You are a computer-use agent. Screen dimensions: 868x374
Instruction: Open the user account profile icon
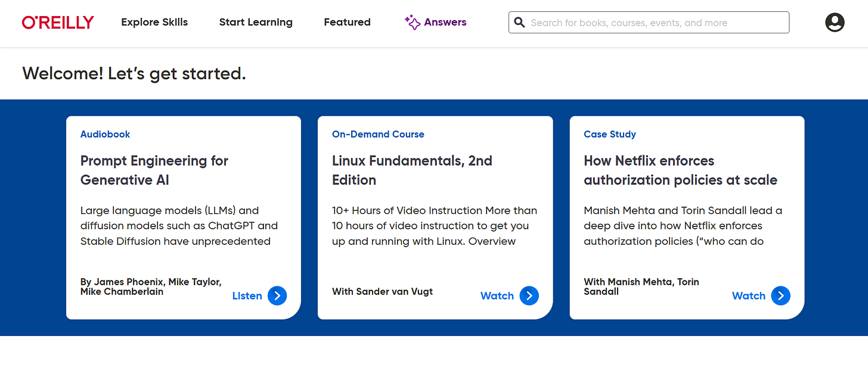[x=835, y=23]
